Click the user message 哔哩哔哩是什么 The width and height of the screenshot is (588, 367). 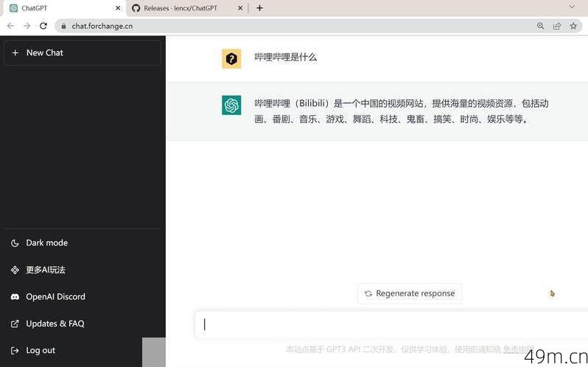coord(286,57)
